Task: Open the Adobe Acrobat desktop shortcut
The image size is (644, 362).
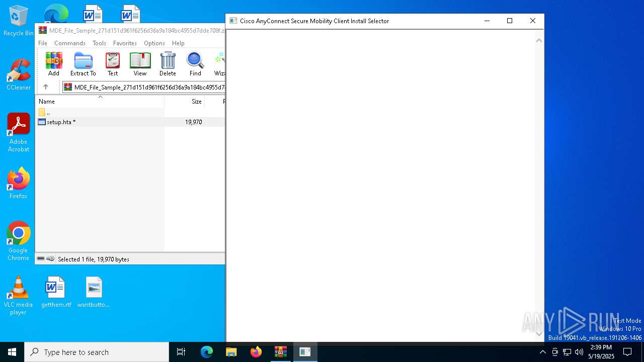Action: coord(19,133)
